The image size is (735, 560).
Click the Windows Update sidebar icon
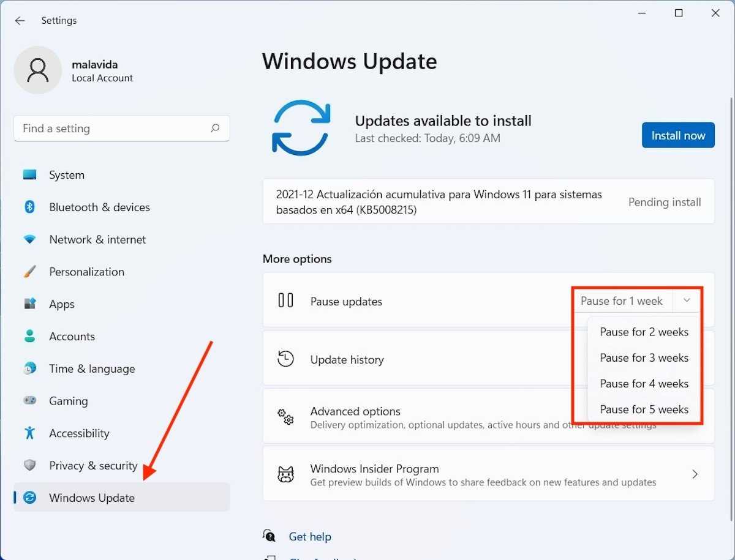pyautogui.click(x=29, y=498)
